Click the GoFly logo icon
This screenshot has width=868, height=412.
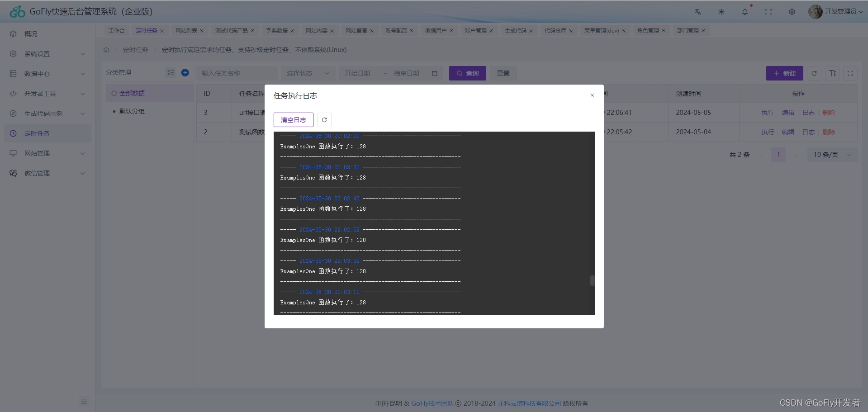[x=17, y=12]
